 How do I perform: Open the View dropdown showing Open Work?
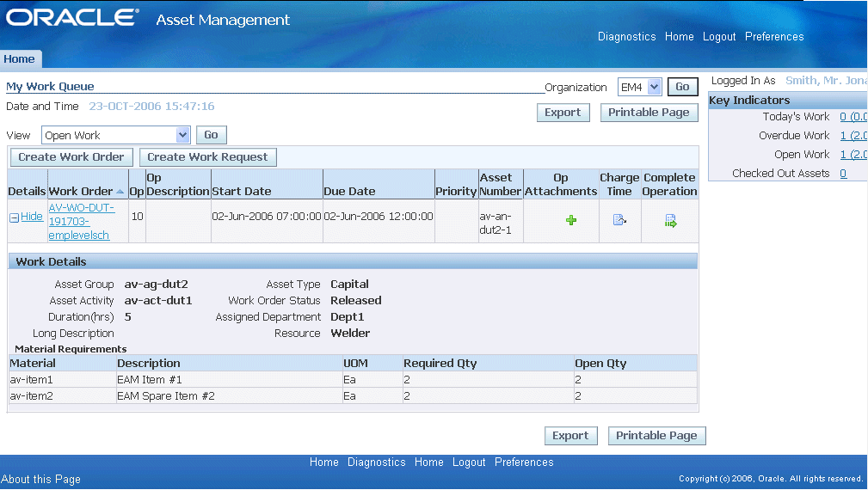(115, 135)
